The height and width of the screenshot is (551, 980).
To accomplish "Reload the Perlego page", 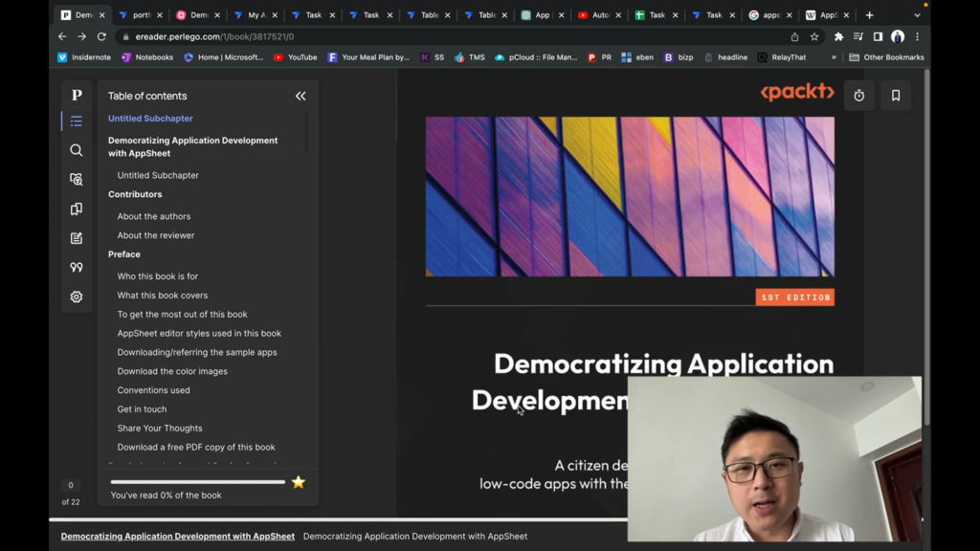I will tap(101, 37).
